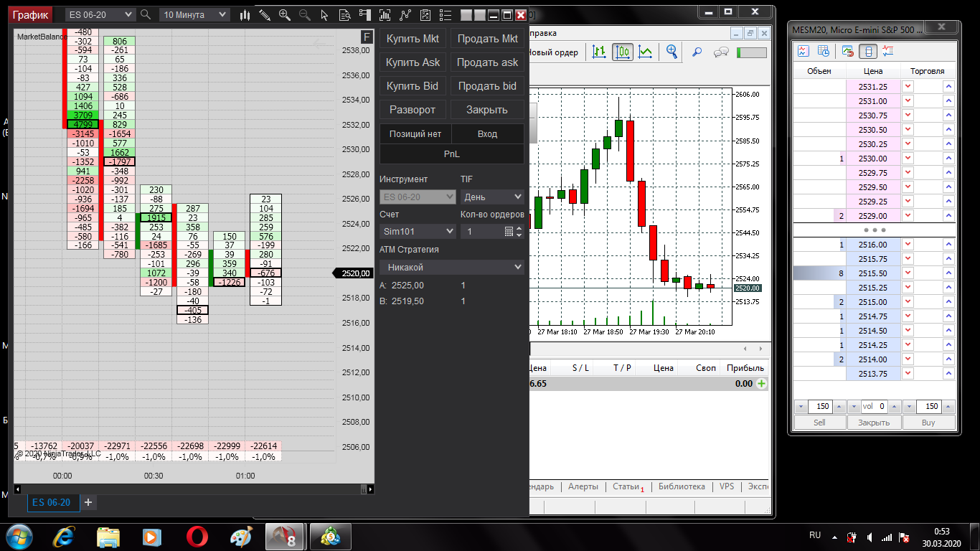The width and height of the screenshot is (980, 551).
Task: Click the bar chart icon in MetaTrader toolbar
Action: click(x=600, y=52)
